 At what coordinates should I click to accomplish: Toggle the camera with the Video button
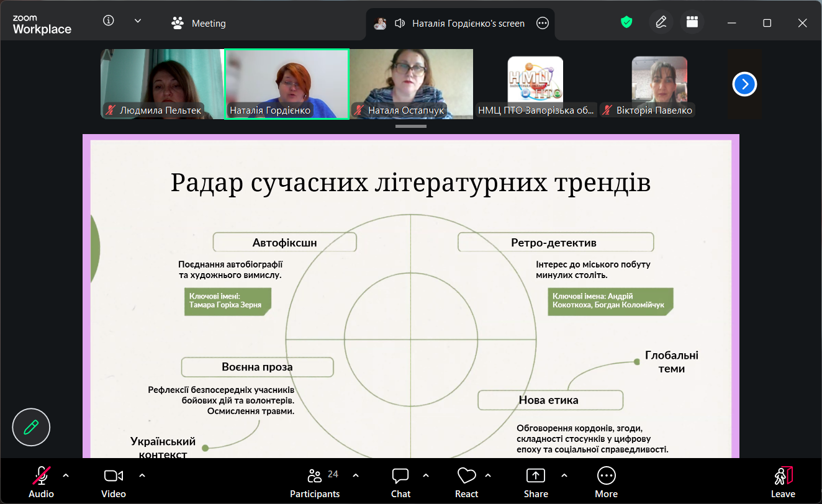pyautogui.click(x=114, y=482)
